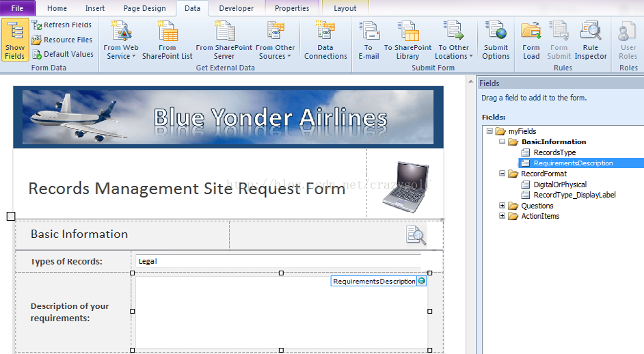Click the Form Submit rules icon
The width and height of the screenshot is (644, 354).
[x=559, y=31]
